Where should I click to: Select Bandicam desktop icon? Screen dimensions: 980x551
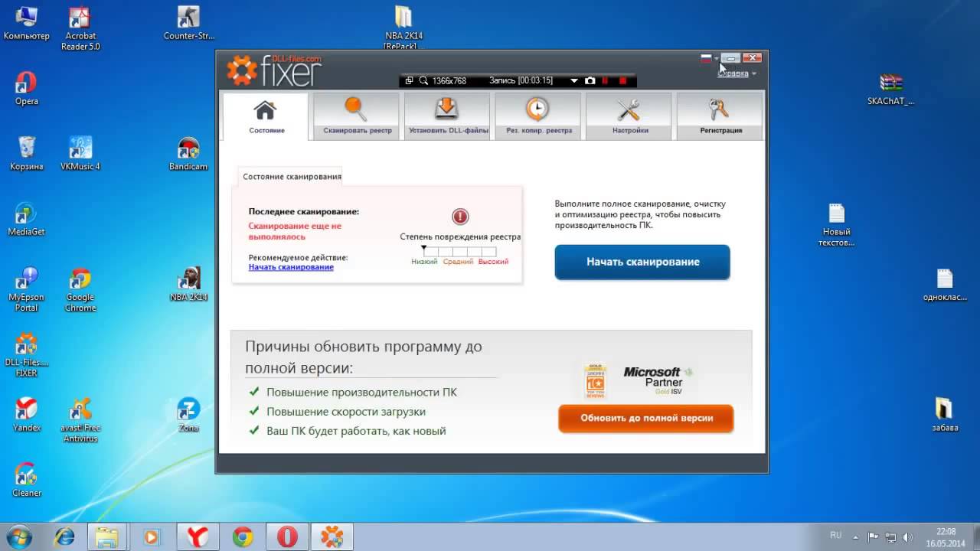tap(188, 154)
